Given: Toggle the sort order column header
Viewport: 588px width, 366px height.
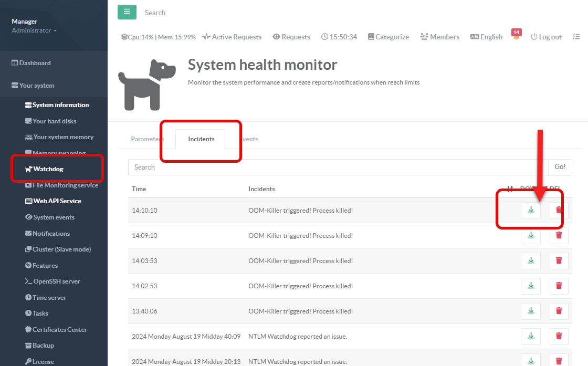Looking at the screenshot, I should point(510,189).
